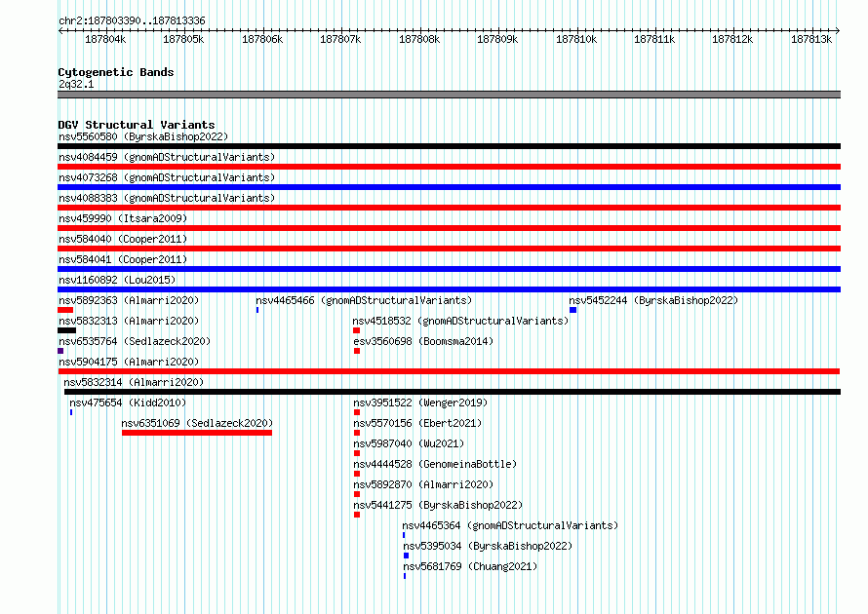Open nsv4518532 (gnomADStructuralVariants) label
This screenshot has width=868, height=614.
point(460,321)
